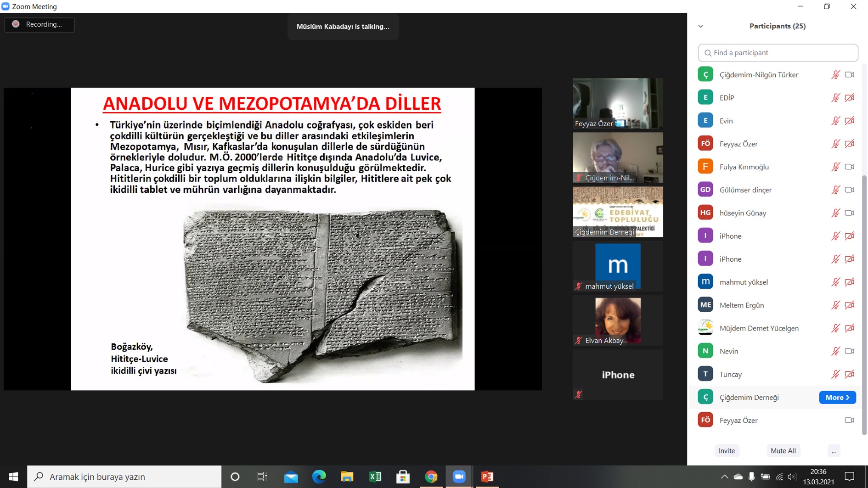The image size is (868, 488).
Task: Click the muted microphone icon for EDİP
Action: pos(835,98)
